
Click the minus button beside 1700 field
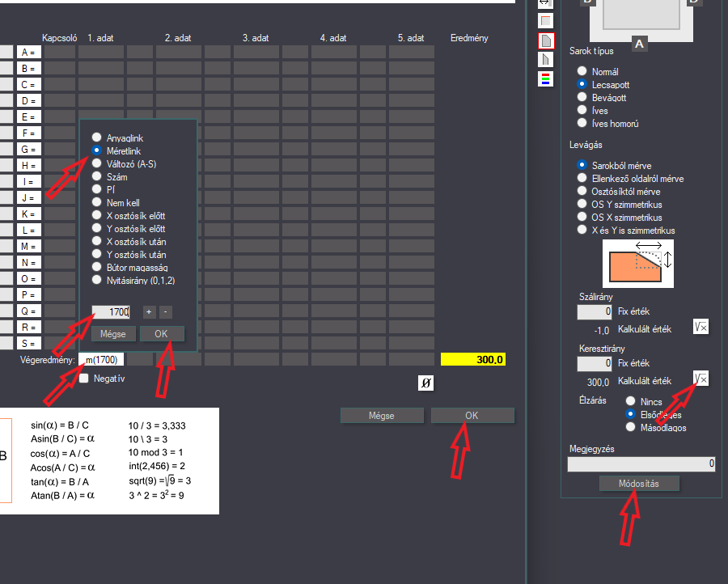point(165,312)
